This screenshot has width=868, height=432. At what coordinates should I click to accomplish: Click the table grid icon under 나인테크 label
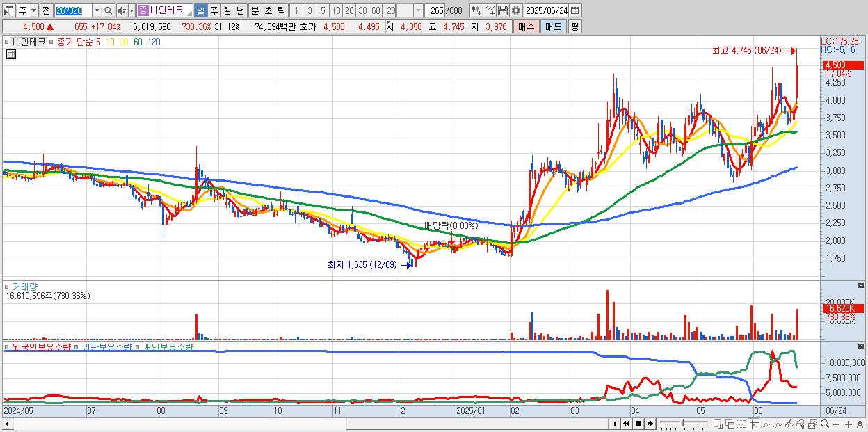tap(10, 54)
